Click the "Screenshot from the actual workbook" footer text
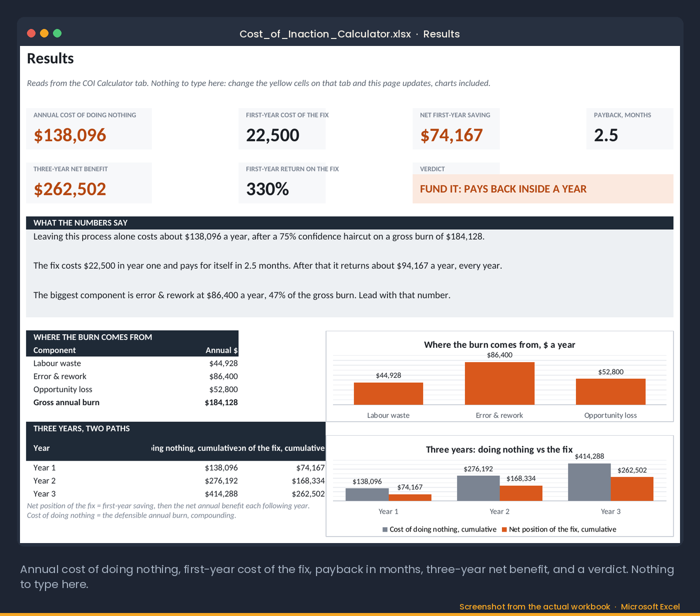 click(x=534, y=607)
